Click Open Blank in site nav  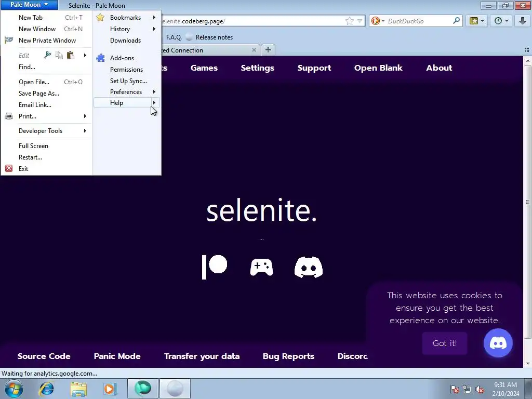378,68
